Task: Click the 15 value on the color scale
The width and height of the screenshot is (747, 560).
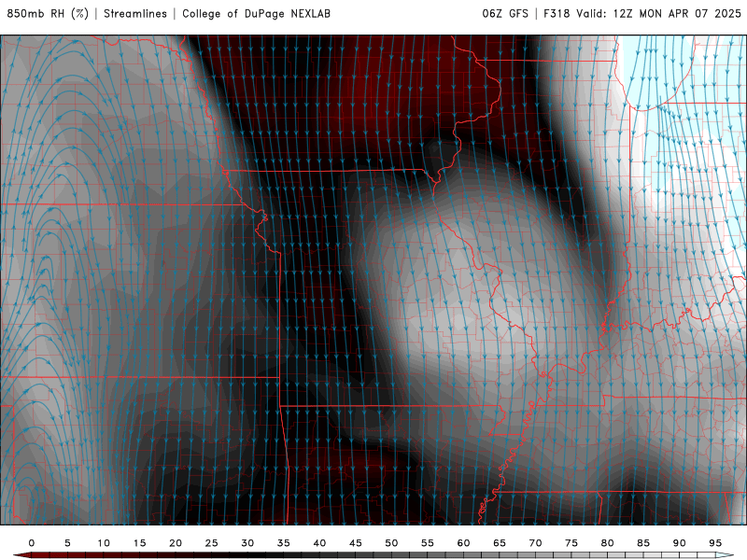Action: [x=139, y=543]
